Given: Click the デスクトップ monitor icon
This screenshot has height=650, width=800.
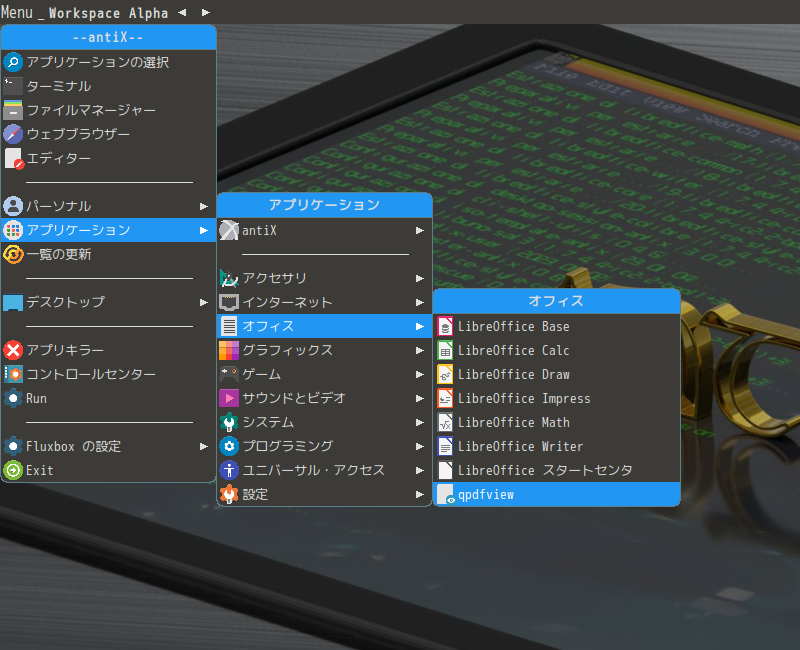Looking at the screenshot, I should [13, 302].
